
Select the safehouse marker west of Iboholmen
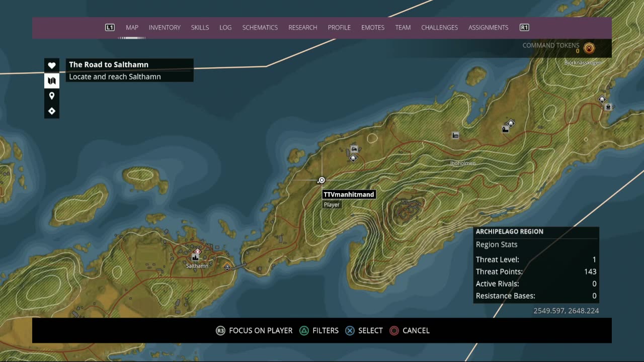(353, 158)
